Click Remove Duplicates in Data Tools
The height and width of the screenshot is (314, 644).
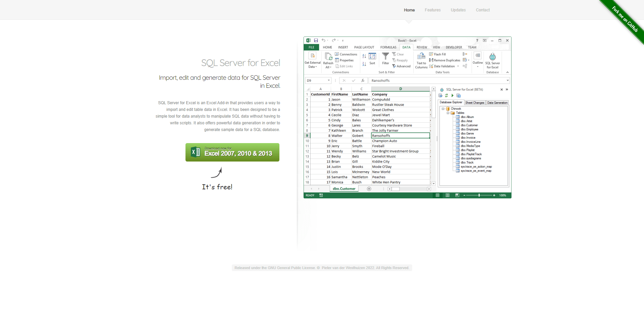(x=444, y=60)
